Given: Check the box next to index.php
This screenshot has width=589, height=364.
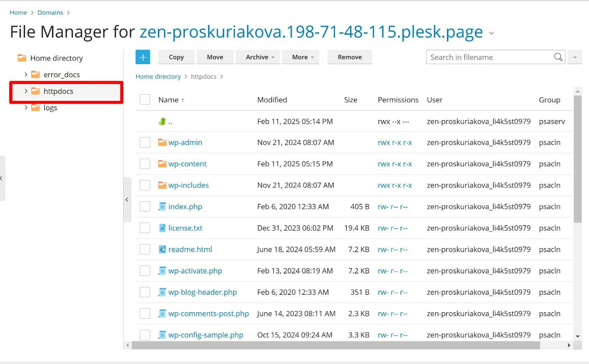Looking at the screenshot, I should coord(145,206).
